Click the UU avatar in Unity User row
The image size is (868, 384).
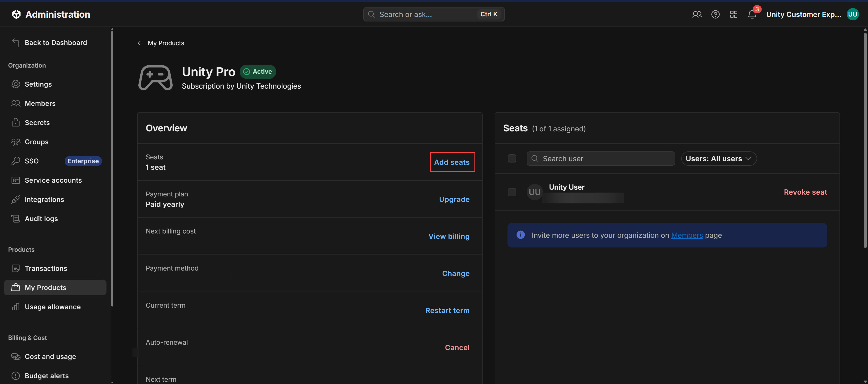click(x=534, y=192)
